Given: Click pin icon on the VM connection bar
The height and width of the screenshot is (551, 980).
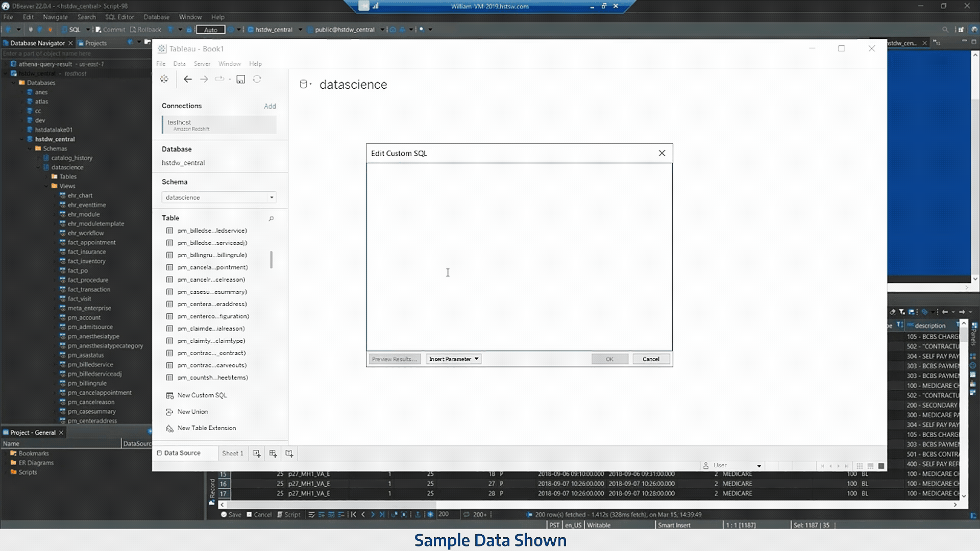Looking at the screenshot, I should click(x=363, y=6).
